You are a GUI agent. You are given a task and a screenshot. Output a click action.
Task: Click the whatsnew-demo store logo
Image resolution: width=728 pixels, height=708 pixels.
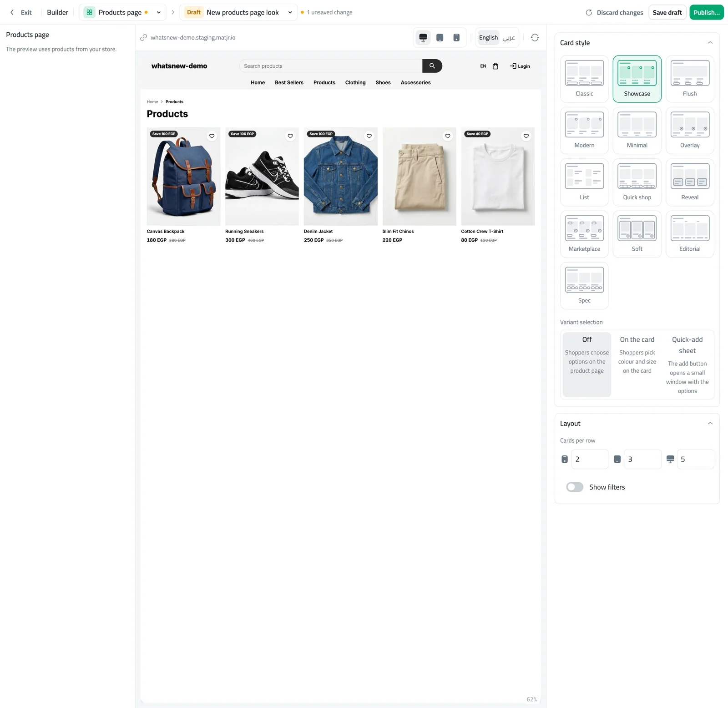[x=179, y=66]
